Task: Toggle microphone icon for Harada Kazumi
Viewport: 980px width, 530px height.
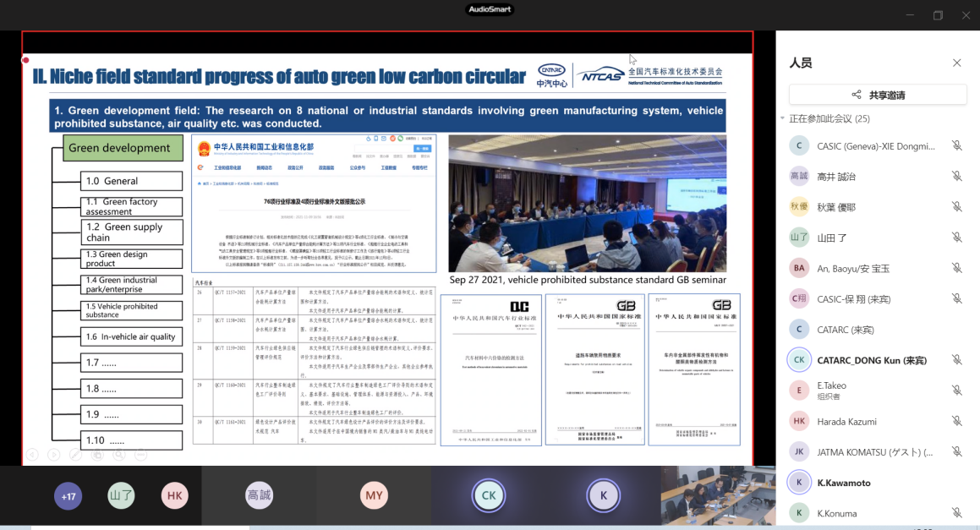Action: click(956, 421)
